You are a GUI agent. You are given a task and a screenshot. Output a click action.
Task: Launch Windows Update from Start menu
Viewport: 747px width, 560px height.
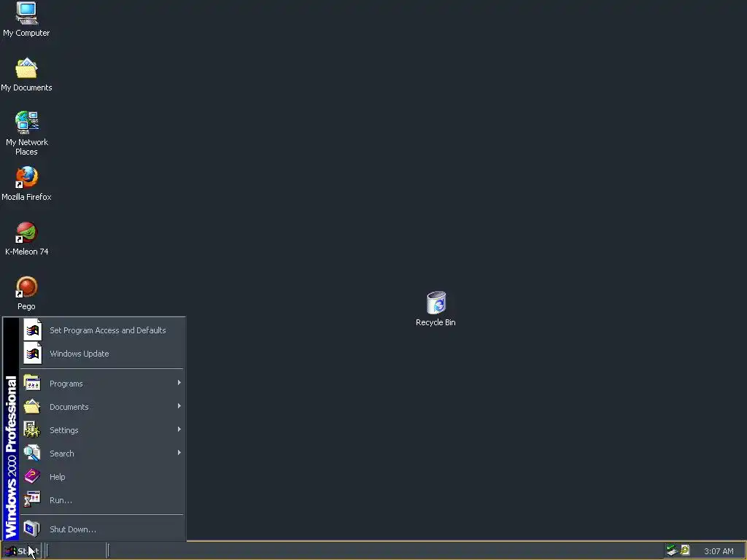click(x=101, y=354)
